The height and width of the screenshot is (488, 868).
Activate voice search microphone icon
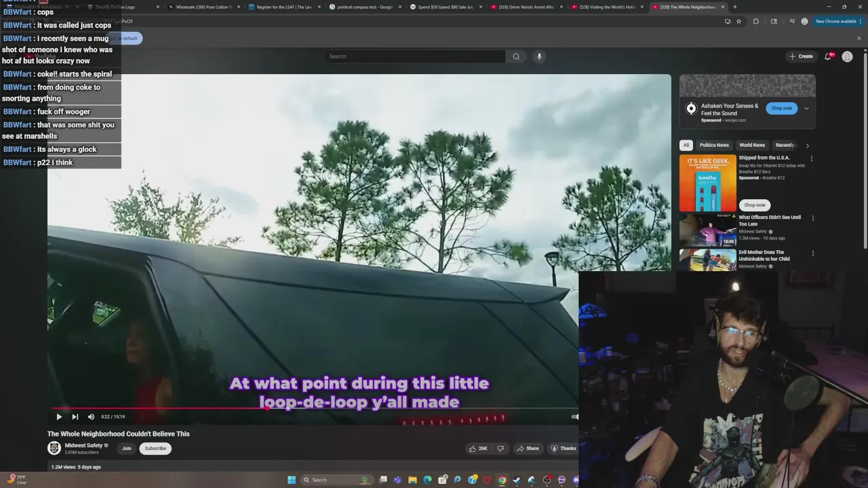(539, 56)
